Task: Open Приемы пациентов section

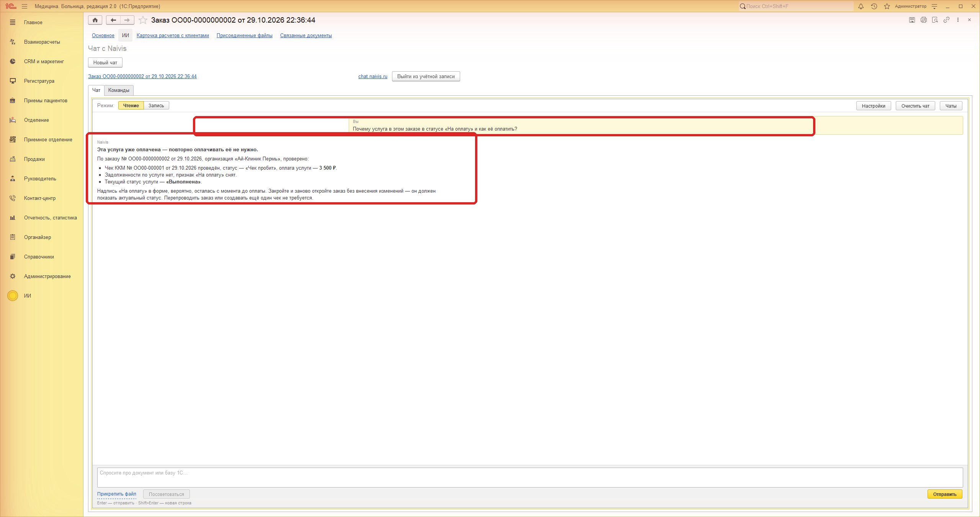Action: pos(42,100)
